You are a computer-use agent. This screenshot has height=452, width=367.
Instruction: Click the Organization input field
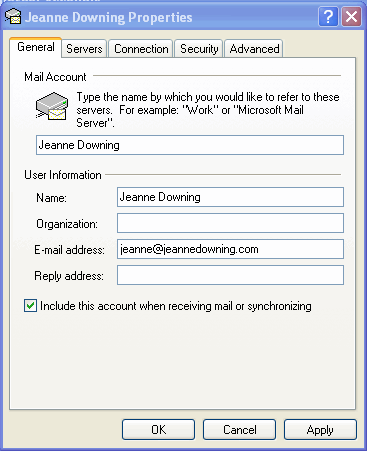230,223
